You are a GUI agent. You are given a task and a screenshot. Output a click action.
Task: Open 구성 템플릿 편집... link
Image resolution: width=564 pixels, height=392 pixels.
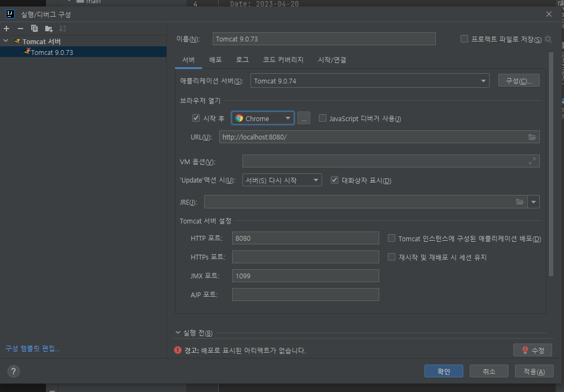(x=32, y=348)
